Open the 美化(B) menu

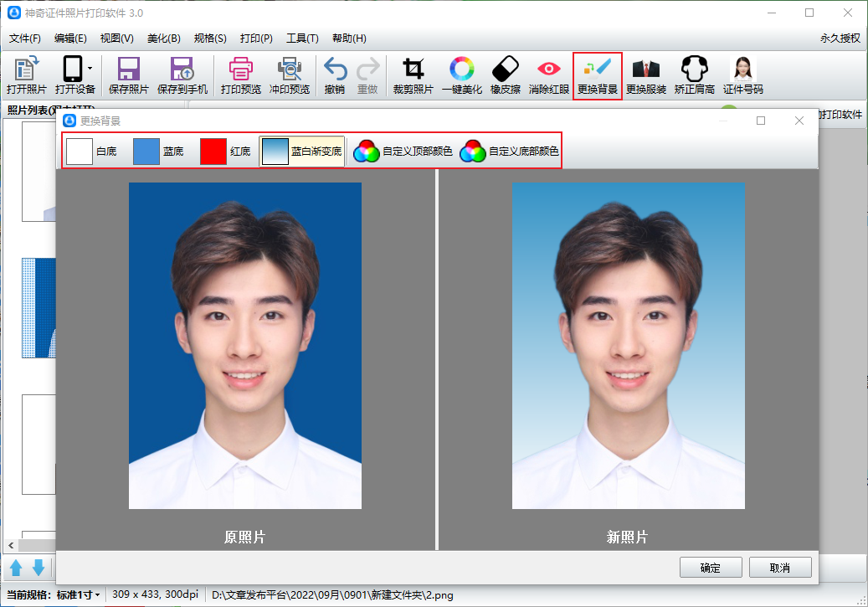click(164, 39)
